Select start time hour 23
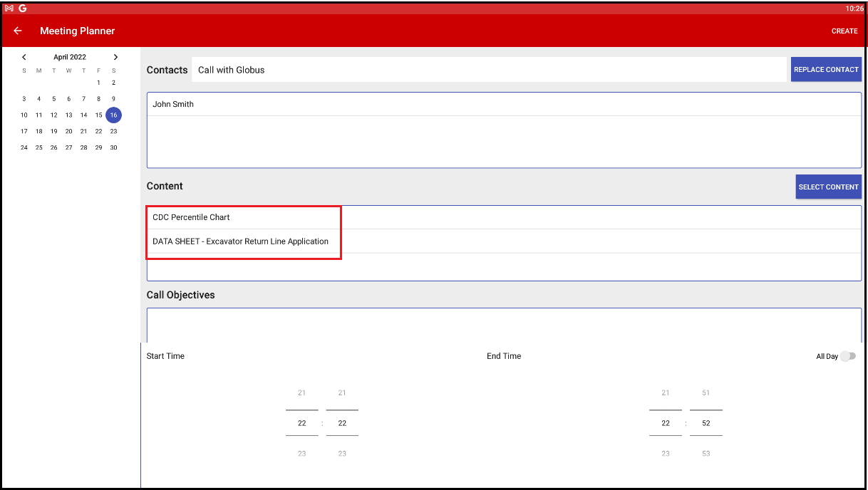 point(301,454)
